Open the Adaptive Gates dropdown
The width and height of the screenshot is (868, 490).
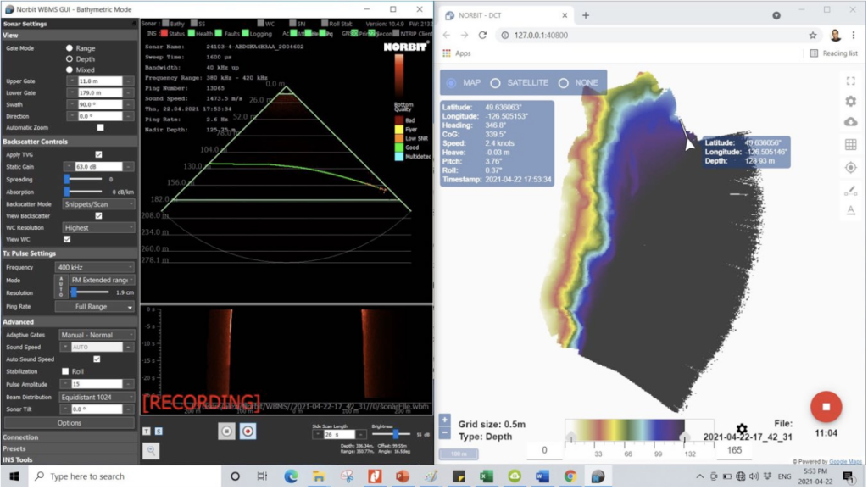97,335
